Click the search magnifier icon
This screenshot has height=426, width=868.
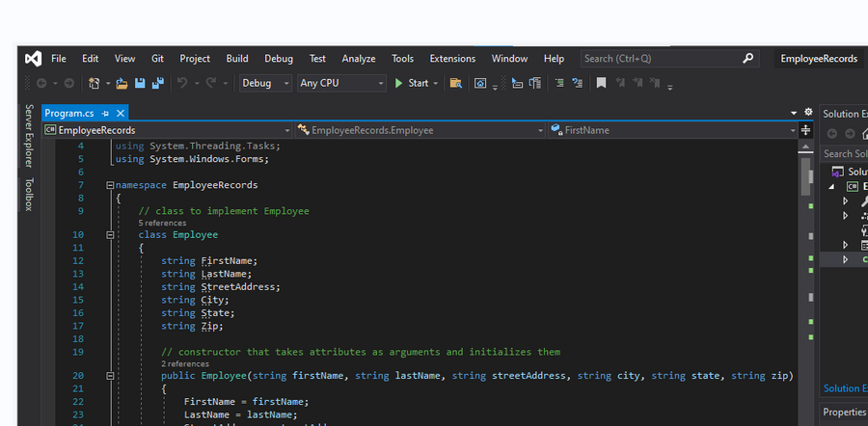[747, 58]
